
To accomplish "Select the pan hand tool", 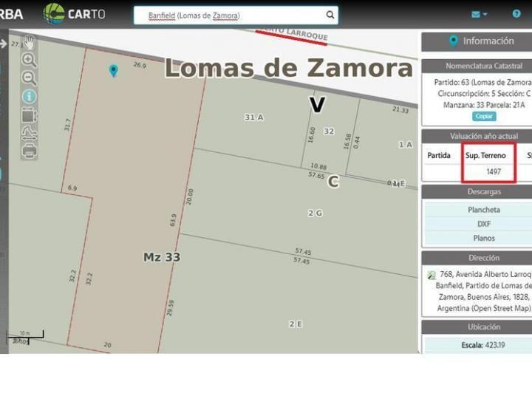I will (x=30, y=42).
